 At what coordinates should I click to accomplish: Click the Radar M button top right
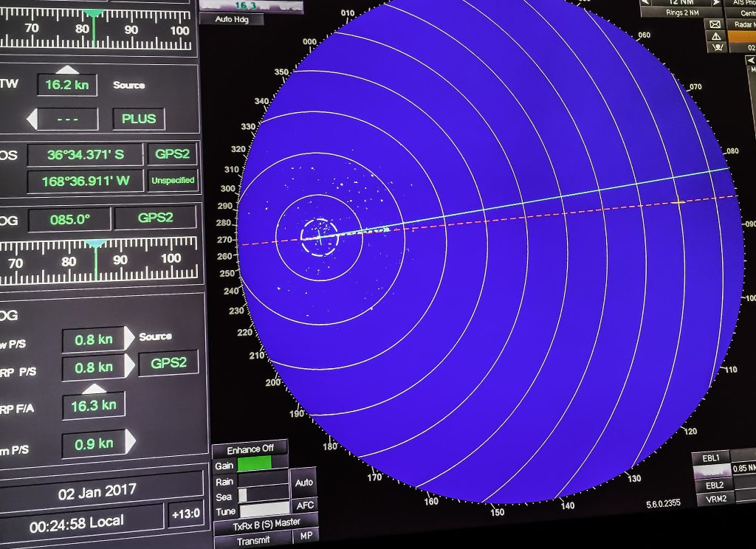743,24
